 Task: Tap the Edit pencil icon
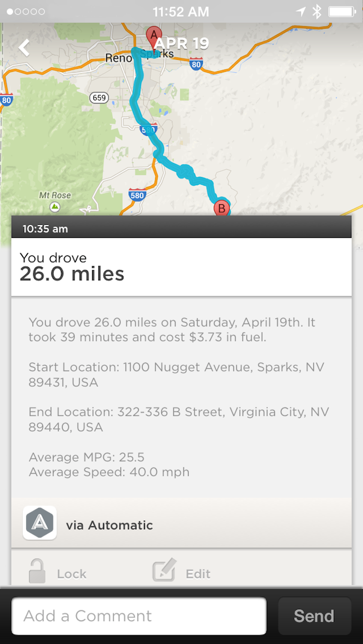165,571
